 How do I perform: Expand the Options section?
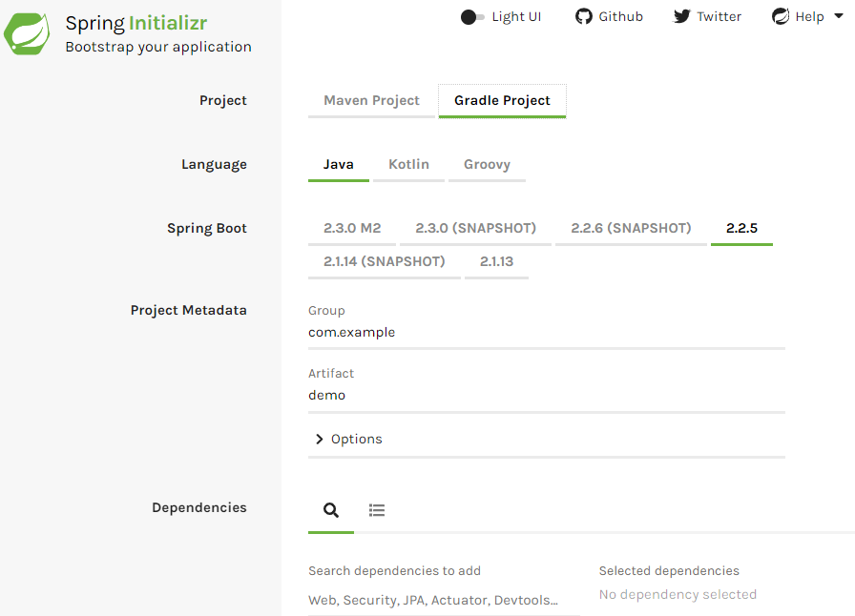point(349,439)
